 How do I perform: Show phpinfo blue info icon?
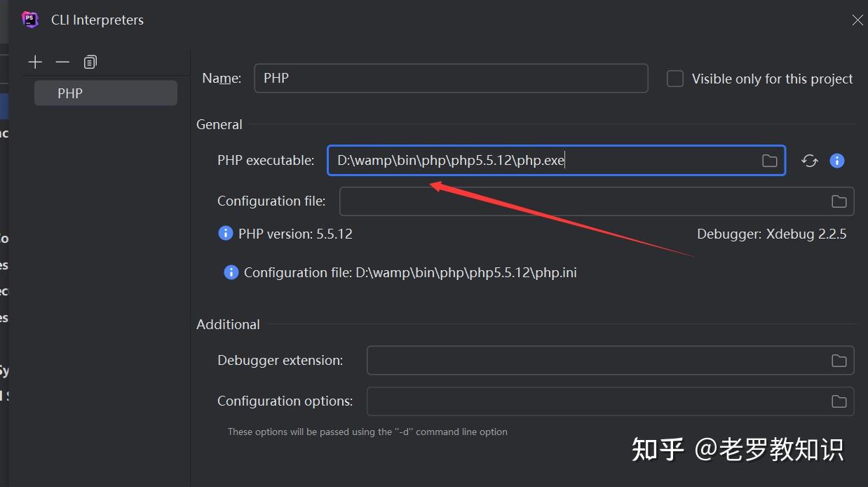point(836,161)
